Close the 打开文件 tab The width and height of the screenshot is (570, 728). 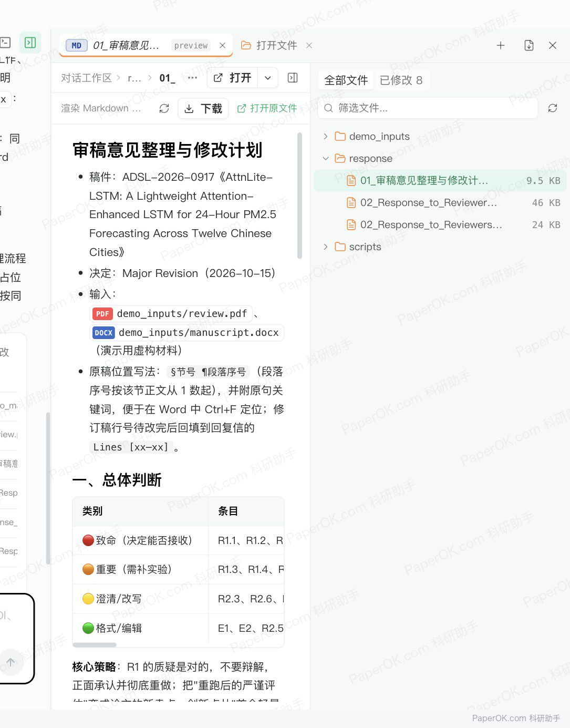click(309, 45)
